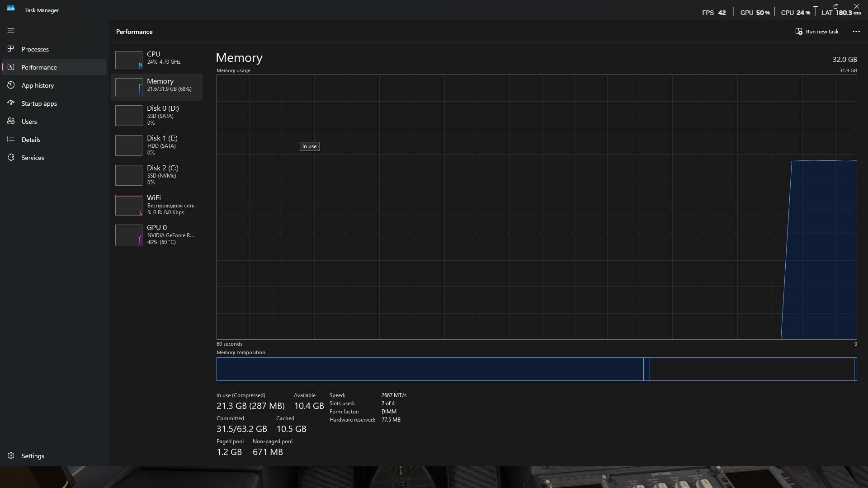Click the App history clock icon
The height and width of the screenshot is (488, 868).
point(11,85)
